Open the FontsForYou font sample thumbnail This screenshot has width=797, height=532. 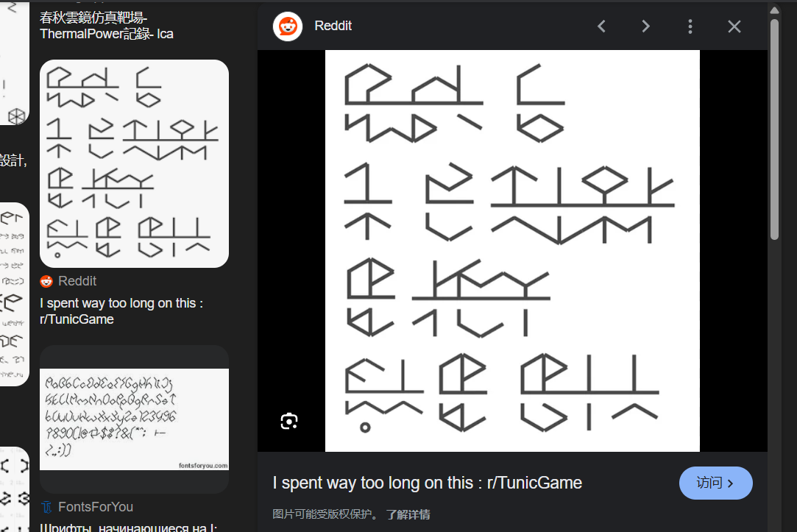click(x=134, y=419)
